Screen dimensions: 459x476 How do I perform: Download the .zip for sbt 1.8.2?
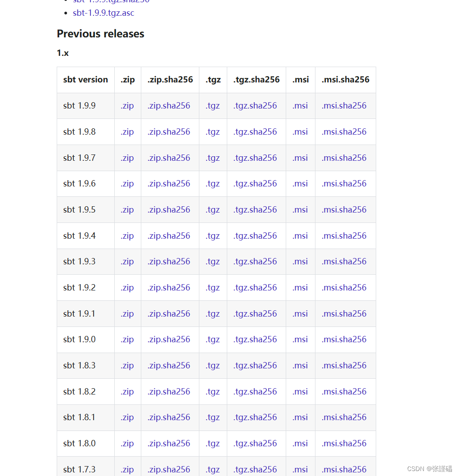[127, 392]
